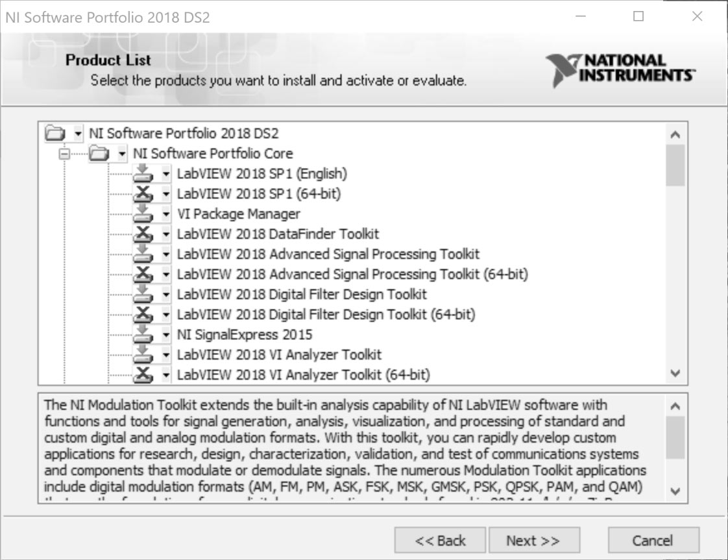Click install icon beside LabVIEW 2018 SP1 (English)
This screenshot has width=728, height=560.
point(143,174)
